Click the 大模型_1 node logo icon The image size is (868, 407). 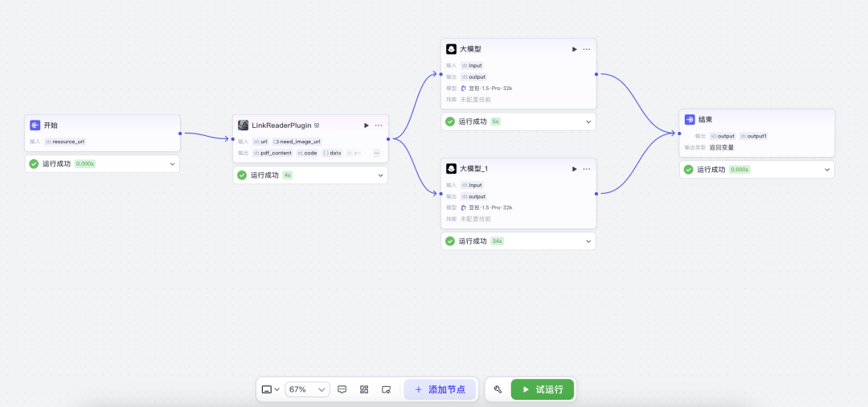point(451,169)
